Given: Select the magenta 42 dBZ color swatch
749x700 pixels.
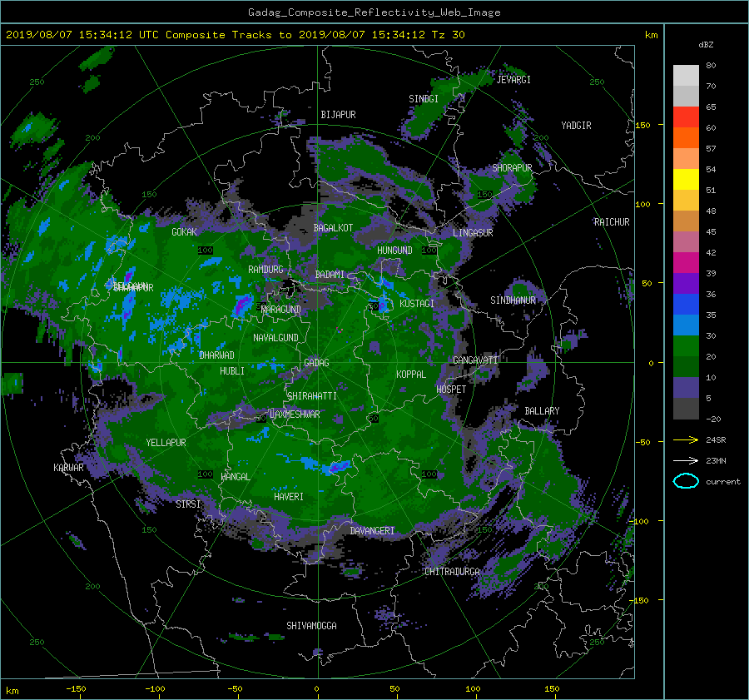Looking at the screenshot, I should [686, 262].
